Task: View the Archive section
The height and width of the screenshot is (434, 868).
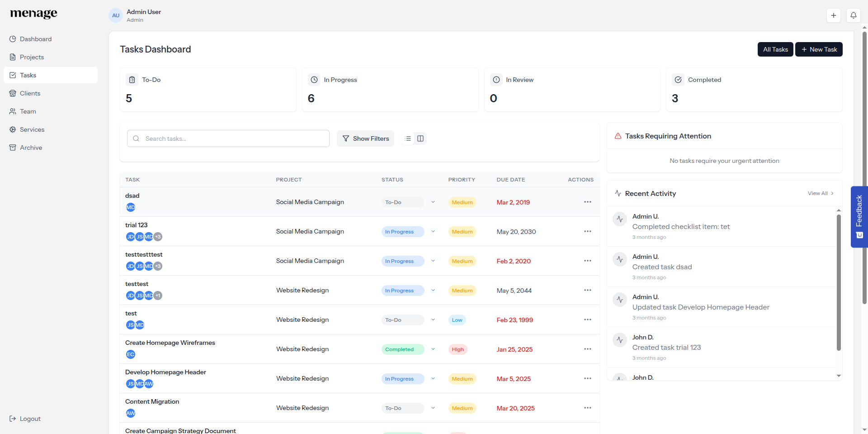Action: 31,148
